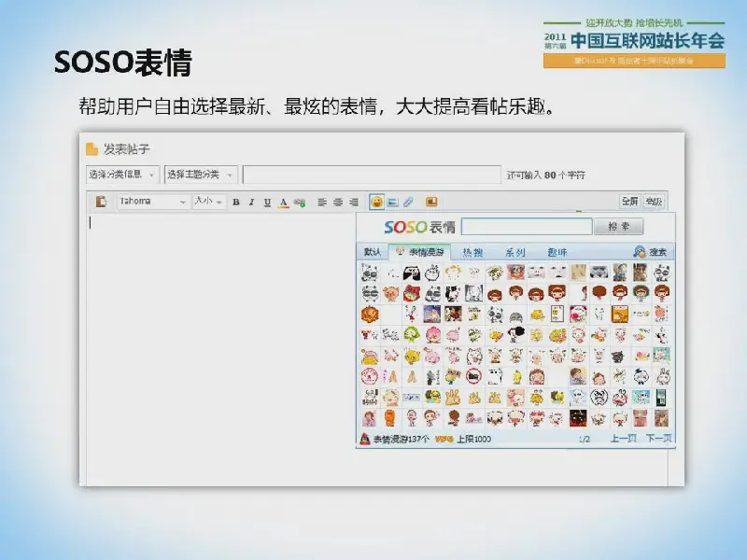This screenshot has height=560, width=747.
Task: Select the red circular stamp emoticon
Action: (x=369, y=377)
